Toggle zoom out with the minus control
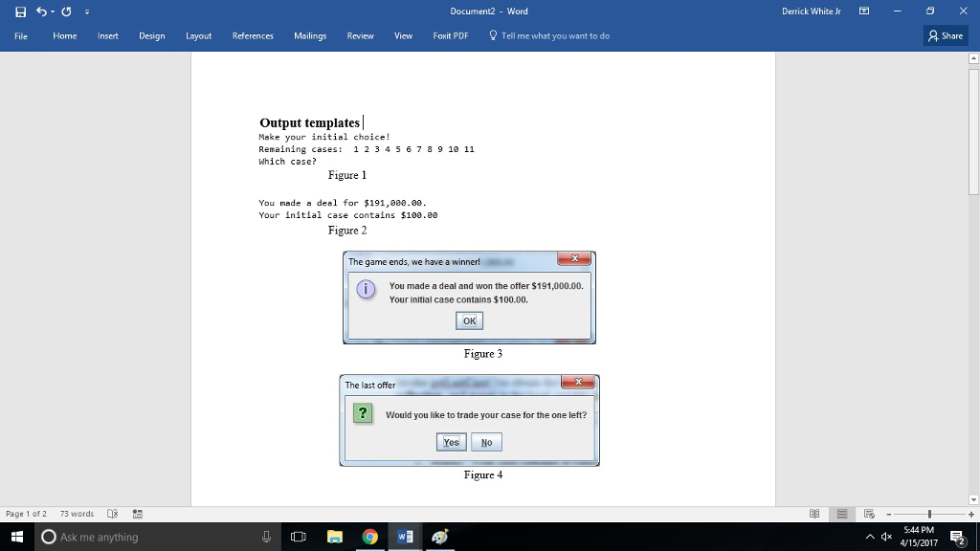 tap(889, 513)
